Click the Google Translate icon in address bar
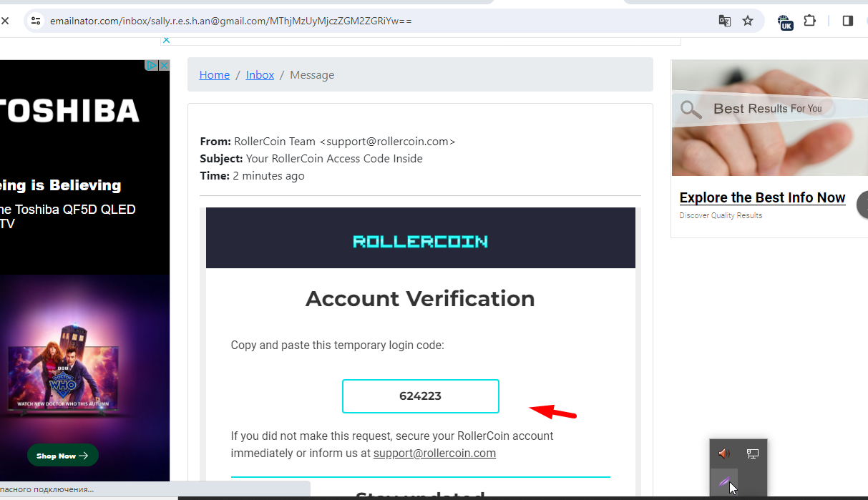Screen dimensions: 868x500 (x=725, y=21)
